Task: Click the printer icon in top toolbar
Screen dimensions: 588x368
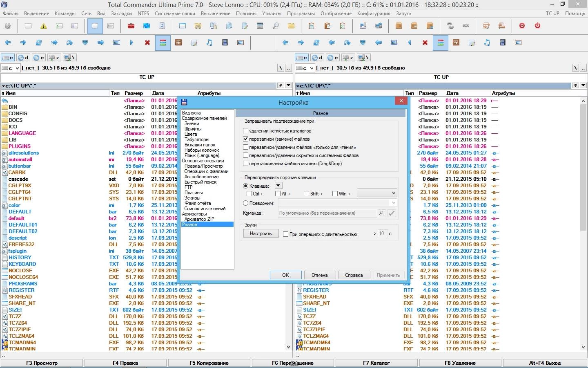Action: point(501,26)
